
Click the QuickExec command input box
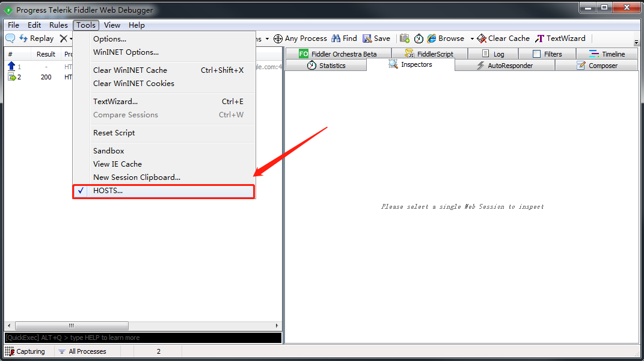coord(143,338)
